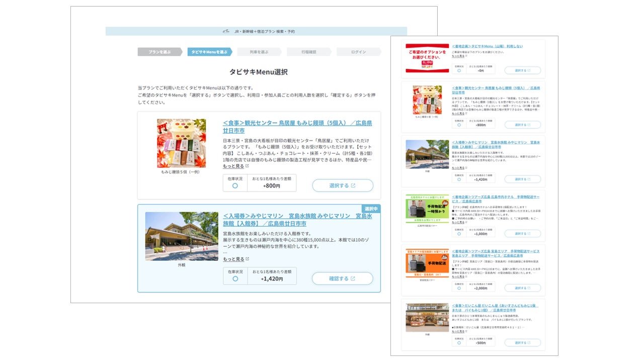Image resolution: width=644 pixels, height=362 pixels.
Task: Open もっと見る under 宮島水族館 on the main page
Action: 236,259
